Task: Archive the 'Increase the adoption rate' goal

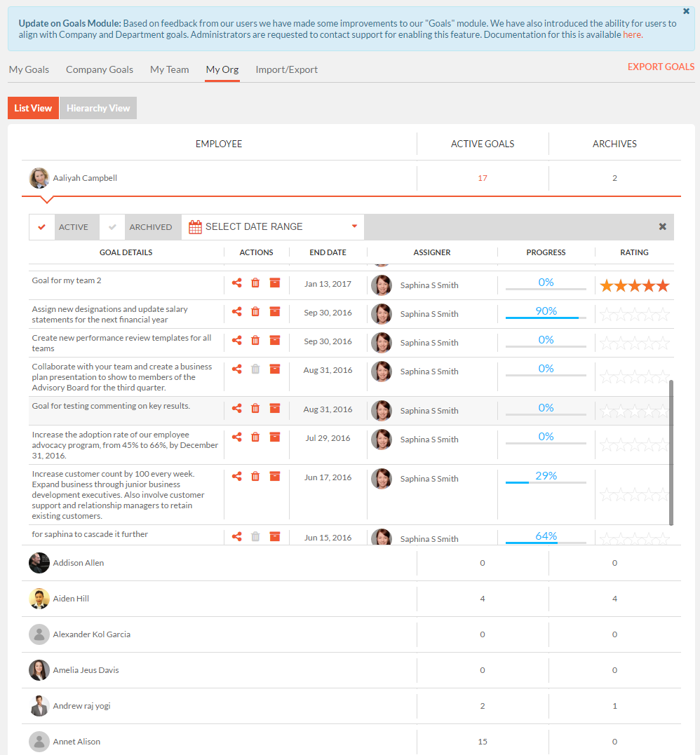Action: coord(275,437)
